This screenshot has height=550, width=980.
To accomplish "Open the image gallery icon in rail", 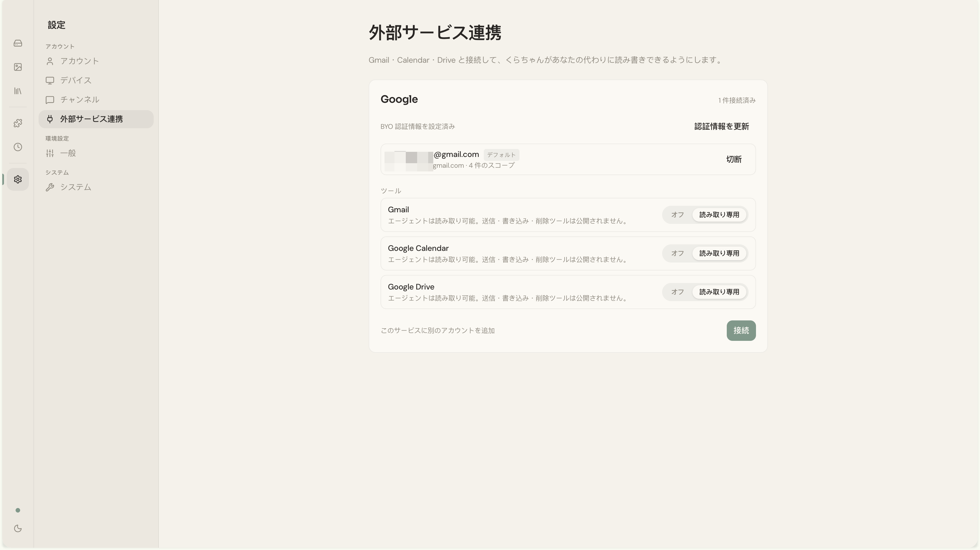I will pyautogui.click(x=18, y=67).
